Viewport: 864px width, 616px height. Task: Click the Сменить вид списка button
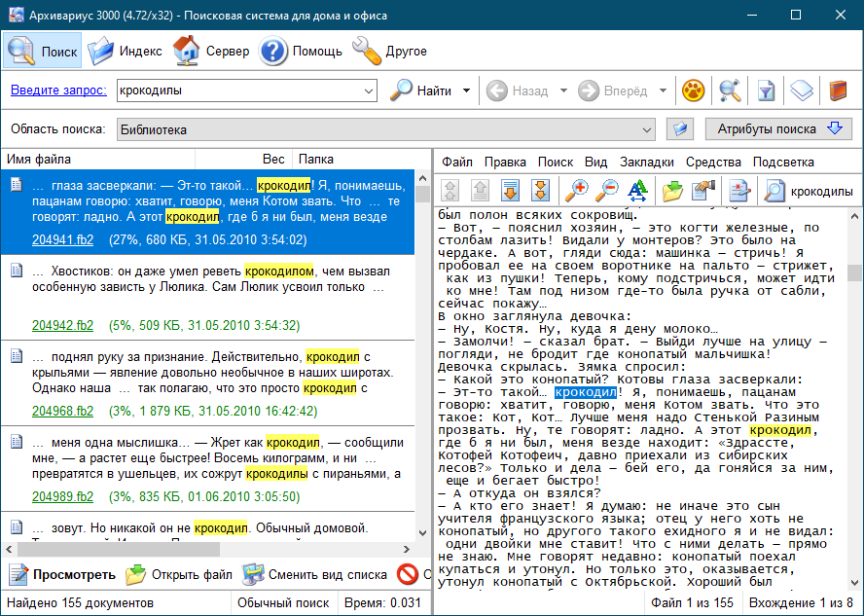314,575
